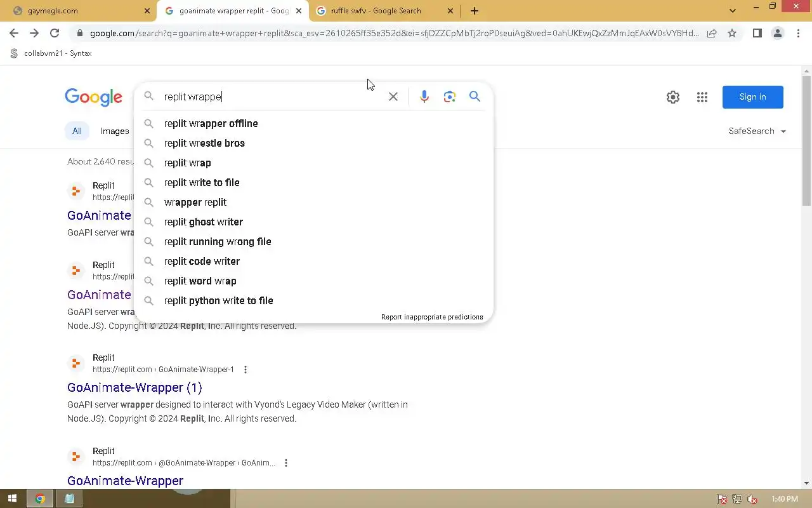The width and height of the screenshot is (812, 508).
Task: Open the notepad app in the taskbar
Action: [69, 499]
